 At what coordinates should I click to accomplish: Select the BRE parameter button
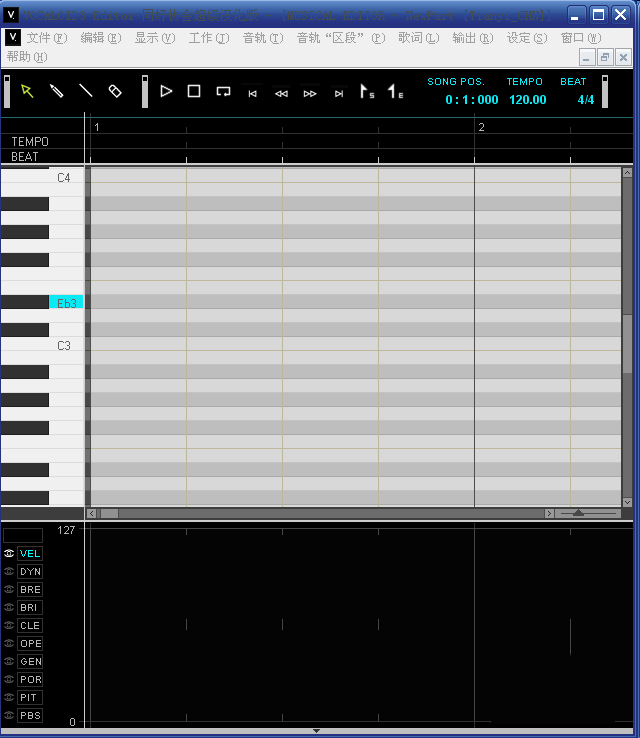(x=30, y=589)
